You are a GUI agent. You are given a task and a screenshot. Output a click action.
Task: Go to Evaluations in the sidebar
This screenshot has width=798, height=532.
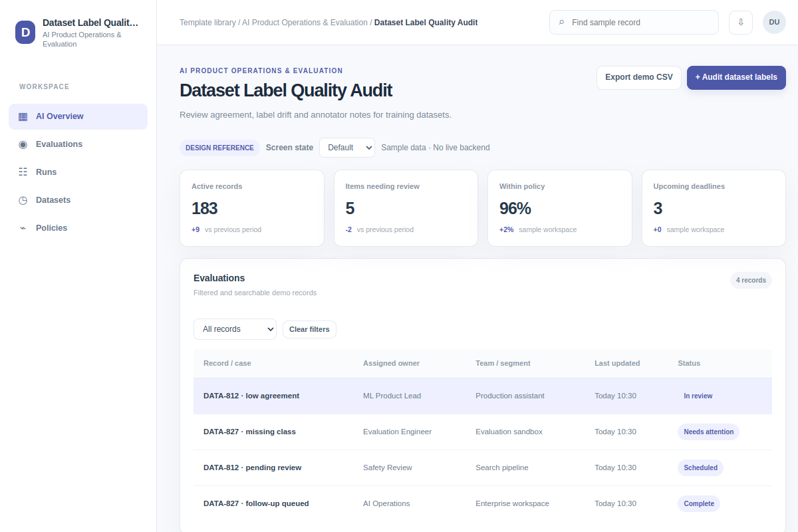[x=78, y=144]
